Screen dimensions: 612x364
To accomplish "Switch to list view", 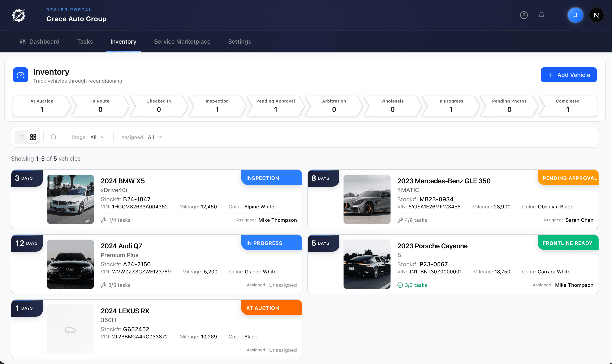I will 21,137.
